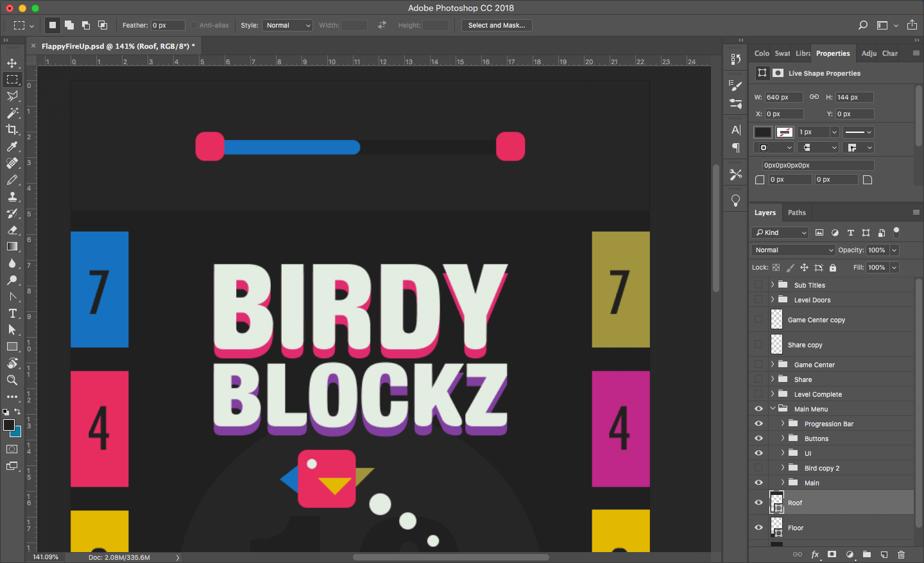Click the foreground color swatch
Viewport: 924px width, 563px height.
[x=9, y=425]
